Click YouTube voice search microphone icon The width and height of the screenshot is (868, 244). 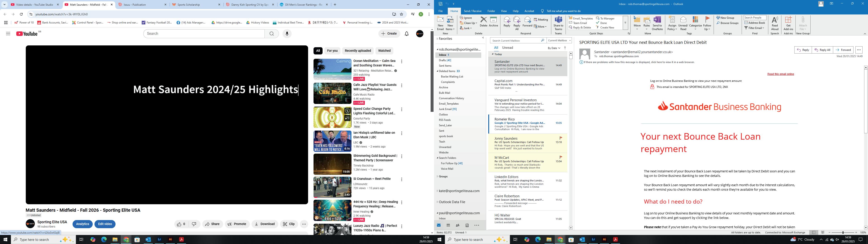tap(287, 34)
